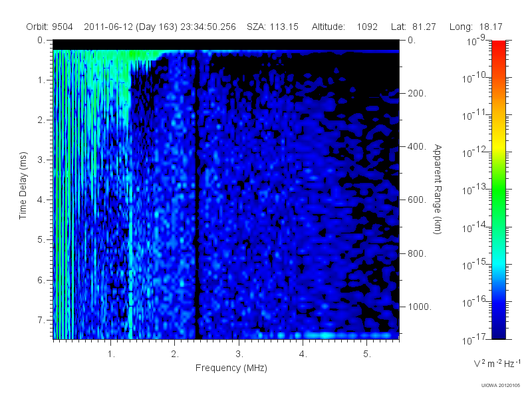Click the red top of the color bar
532x399 pixels.
pyautogui.click(x=499, y=46)
